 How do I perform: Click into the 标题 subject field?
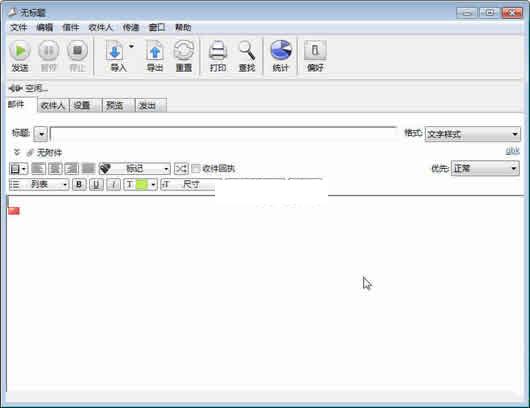(x=223, y=134)
